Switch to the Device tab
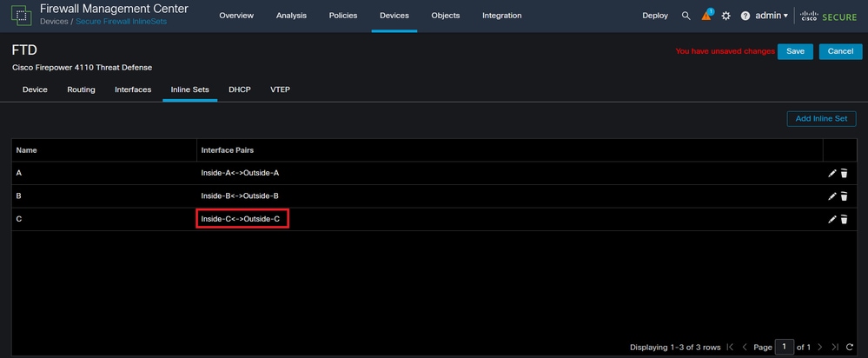 tap(35, 89)
